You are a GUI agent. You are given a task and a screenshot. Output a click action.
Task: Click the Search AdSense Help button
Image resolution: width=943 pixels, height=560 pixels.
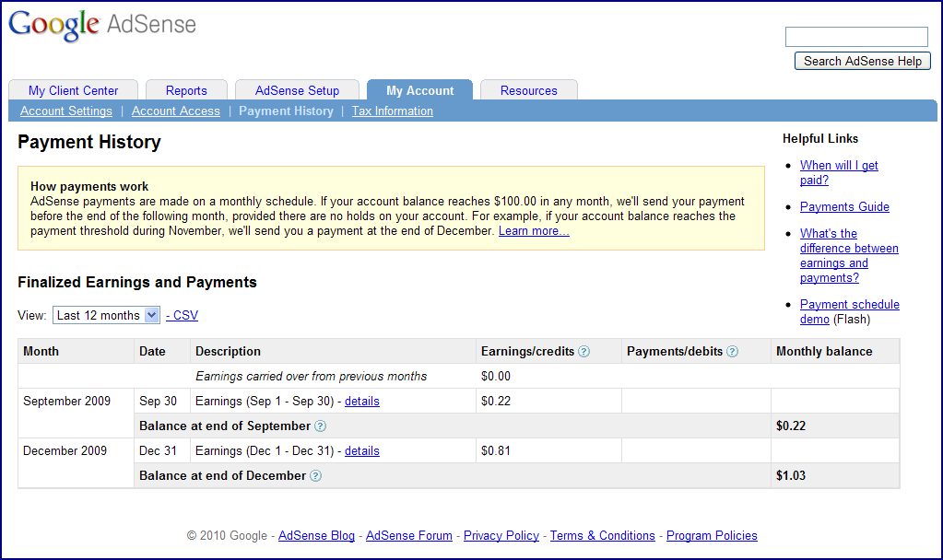tap(863, 62)
